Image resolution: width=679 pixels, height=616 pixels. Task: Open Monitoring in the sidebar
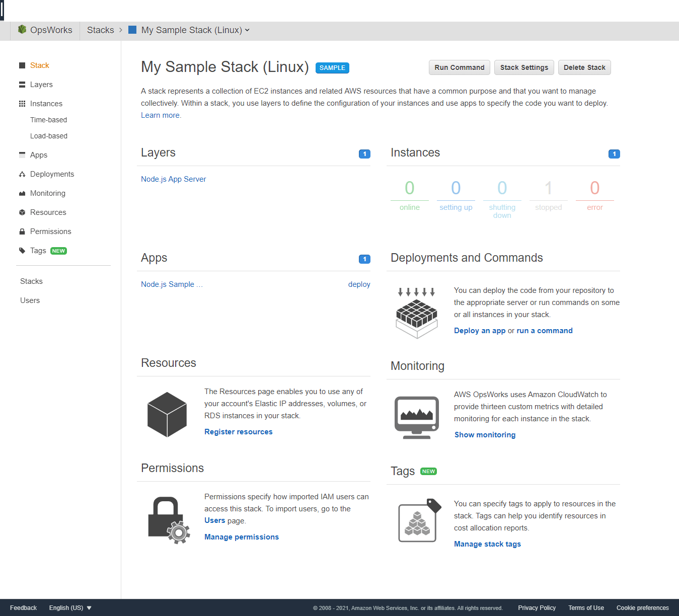[48, 193]
